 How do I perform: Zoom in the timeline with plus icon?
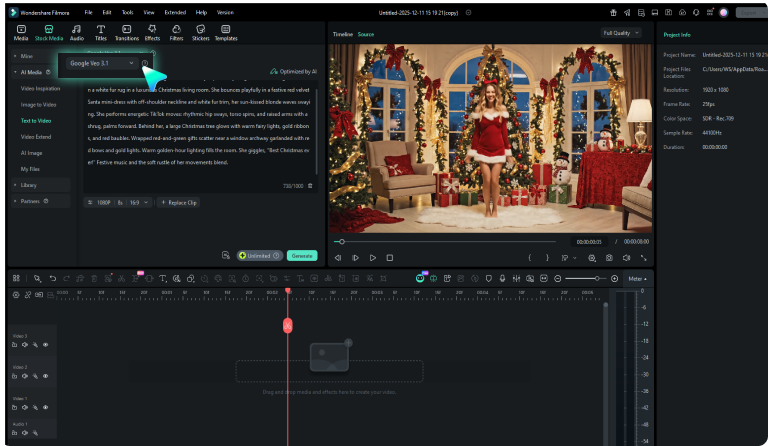point(615,279)
